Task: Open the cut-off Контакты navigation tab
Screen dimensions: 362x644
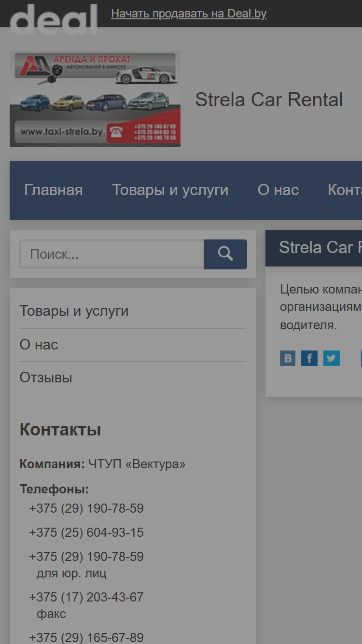Action: [345, 190]
